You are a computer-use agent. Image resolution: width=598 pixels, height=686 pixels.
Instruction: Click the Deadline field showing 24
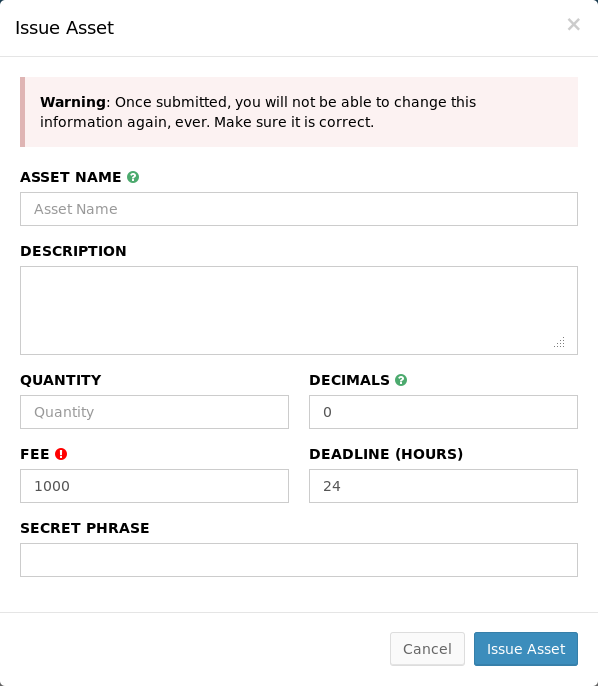click(x=443, y=486)
